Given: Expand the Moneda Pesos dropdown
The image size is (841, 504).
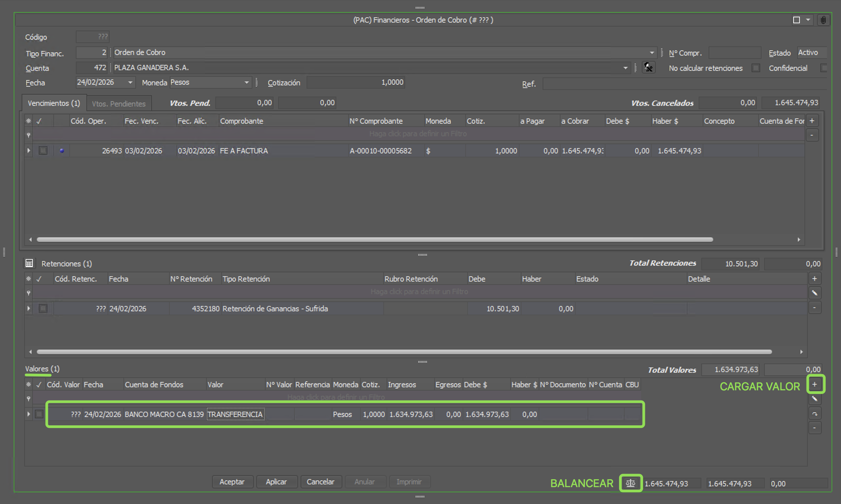Looking at the screenshot, I should tap(247, 83).
